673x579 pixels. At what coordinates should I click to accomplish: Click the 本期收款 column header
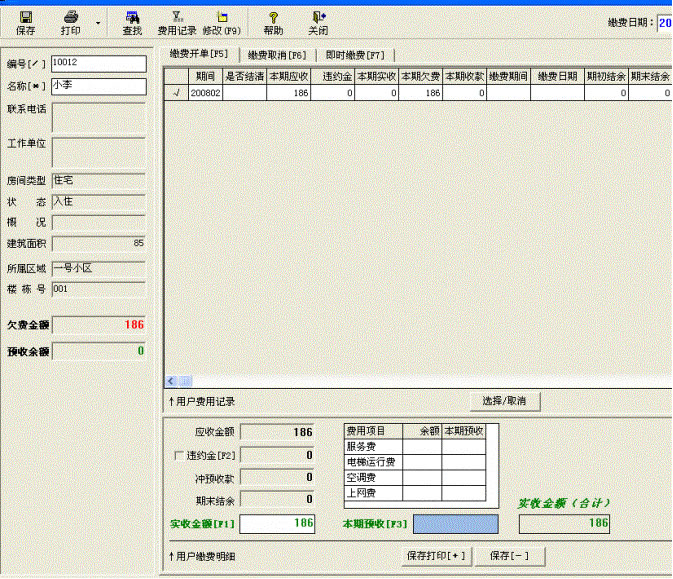464,76
